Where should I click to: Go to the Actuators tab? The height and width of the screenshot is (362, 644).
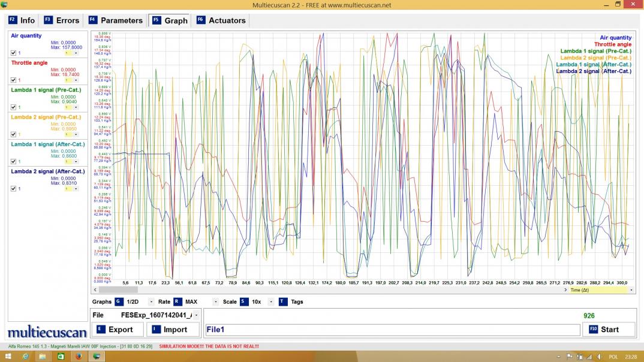(221, 20)
